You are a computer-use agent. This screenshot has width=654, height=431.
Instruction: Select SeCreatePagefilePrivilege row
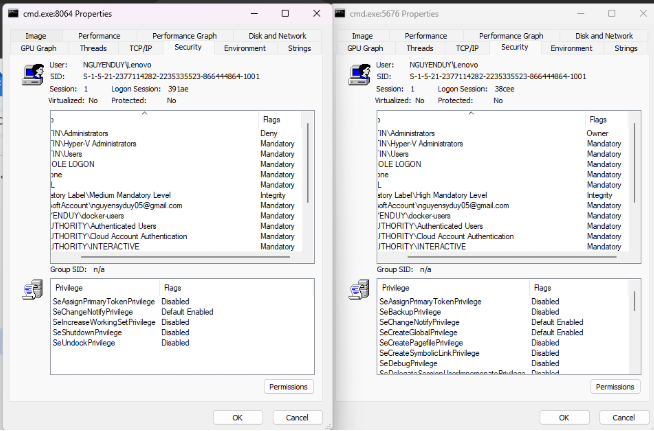tap(503, 343)
